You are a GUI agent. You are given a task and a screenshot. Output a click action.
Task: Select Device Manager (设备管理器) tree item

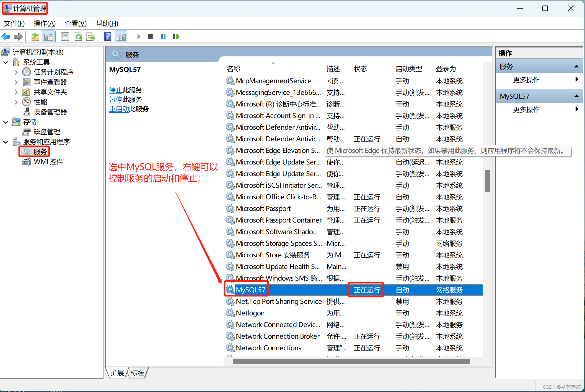click(50, 112)
